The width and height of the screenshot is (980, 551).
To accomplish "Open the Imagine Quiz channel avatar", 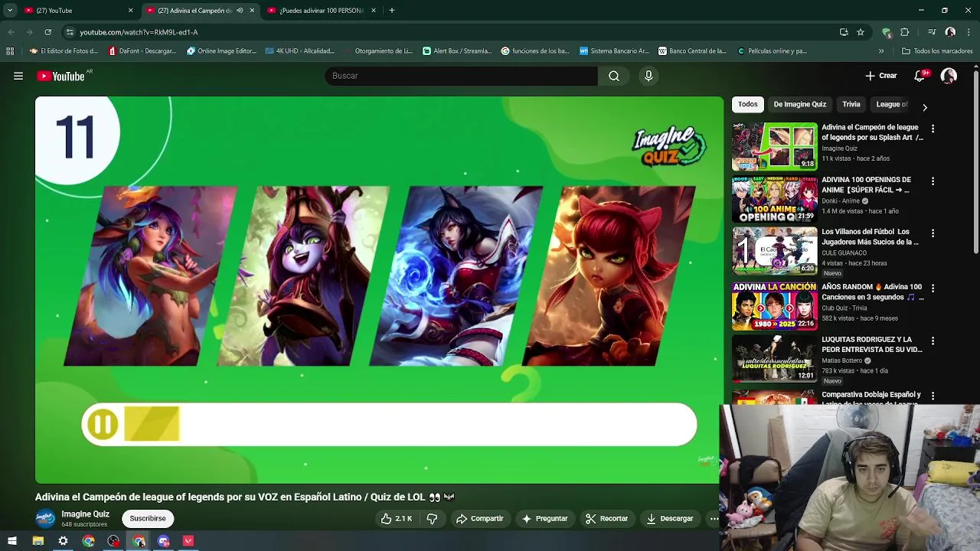I will pyautogui.click(x=45, y=519).
